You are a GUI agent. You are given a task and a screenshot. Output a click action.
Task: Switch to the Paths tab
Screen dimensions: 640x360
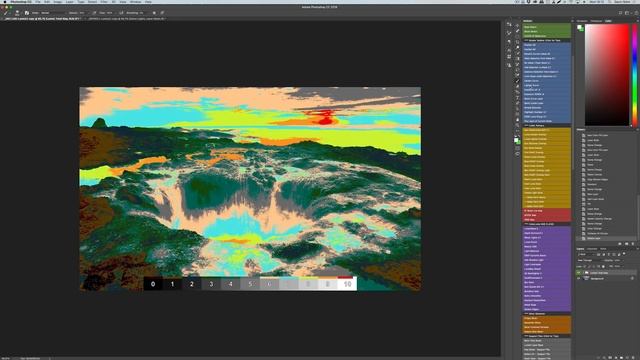pyautogui.click(x=603, y=249)
